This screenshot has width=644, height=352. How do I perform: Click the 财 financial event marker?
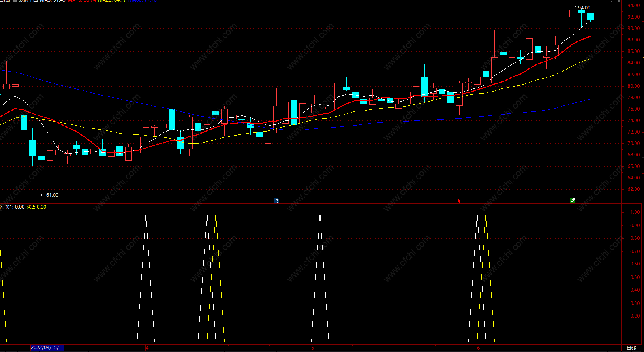(x=276, y=201)
